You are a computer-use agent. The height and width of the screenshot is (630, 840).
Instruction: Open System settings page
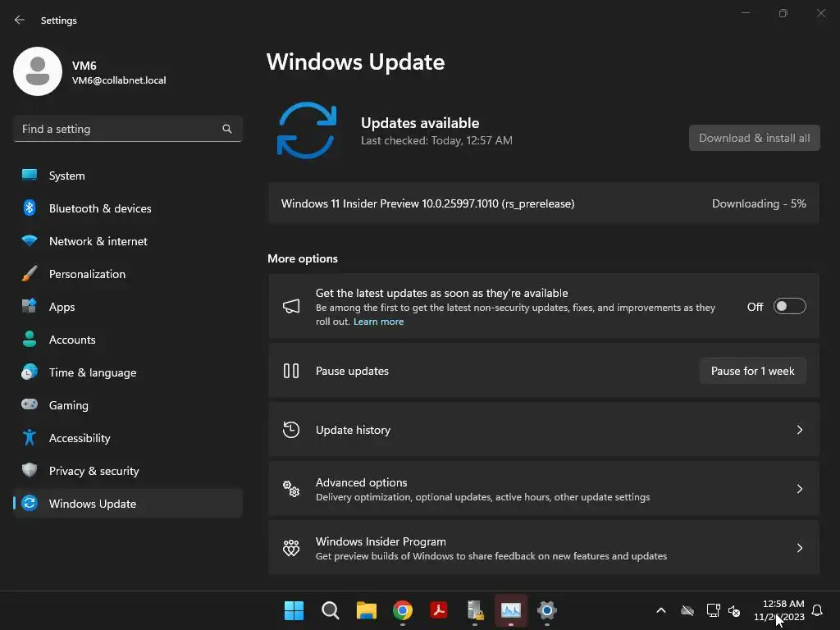point(128,176)
